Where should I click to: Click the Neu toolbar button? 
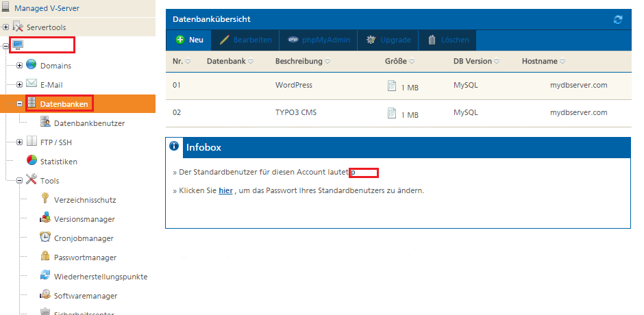coord(189,40)
